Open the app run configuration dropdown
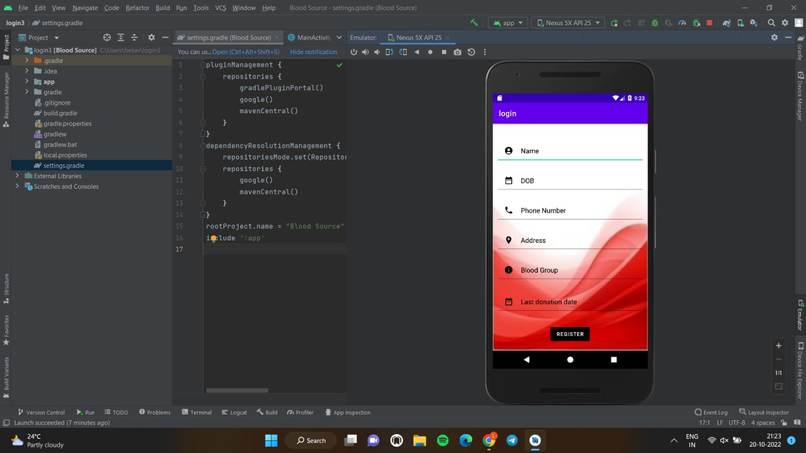 click(x=508, y=23)
